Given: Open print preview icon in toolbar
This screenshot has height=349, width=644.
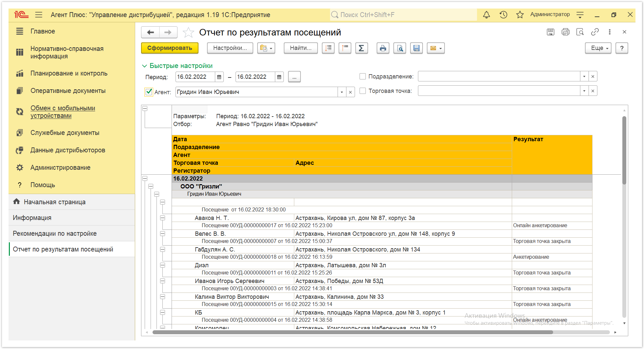Looking at the screenshot, I should pos(400,48).
